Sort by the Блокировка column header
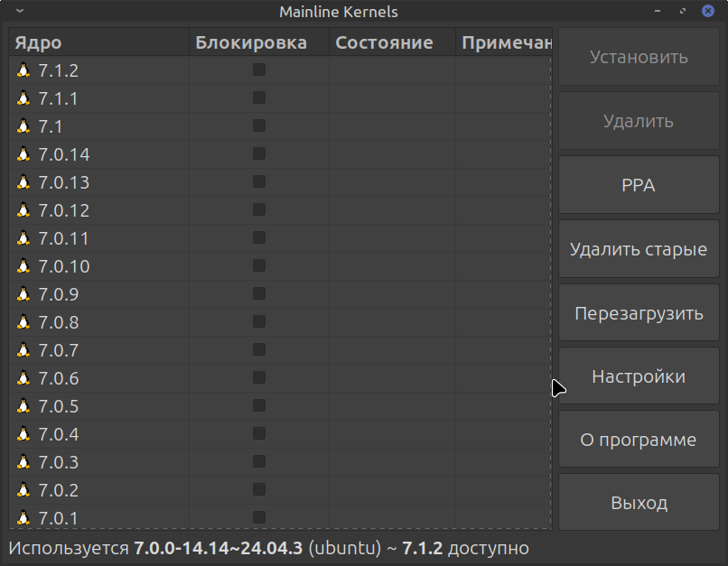Image resolution: width=728 pixels, height=566 pixels. (x=259, y=42)
